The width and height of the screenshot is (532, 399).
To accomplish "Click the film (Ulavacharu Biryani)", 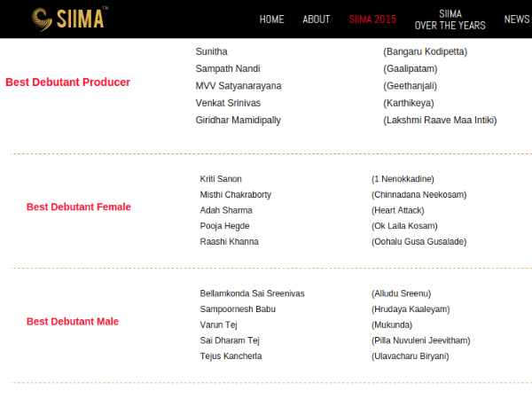I will pyautogui.click(x=410, y=356).
